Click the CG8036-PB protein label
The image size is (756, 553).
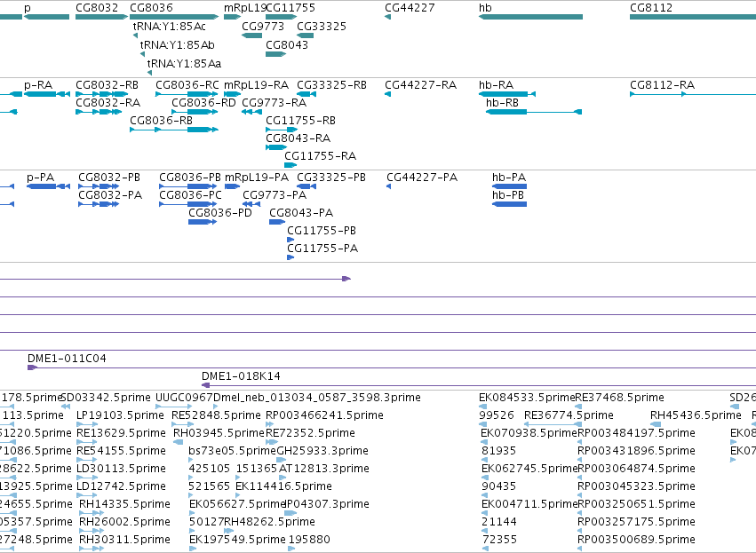point(190,178)
